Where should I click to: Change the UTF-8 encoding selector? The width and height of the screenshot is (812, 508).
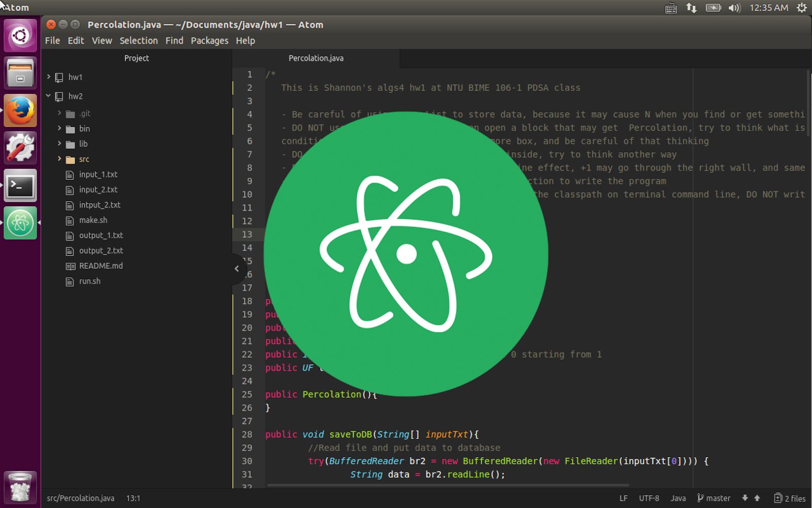click(649, 498)
